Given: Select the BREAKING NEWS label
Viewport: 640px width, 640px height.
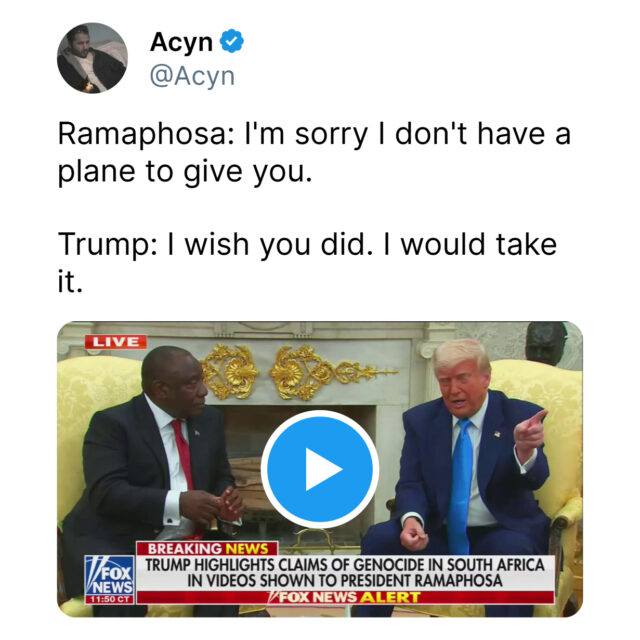Looking at the screenshot, I should pyautogui.click(x=207, y=549).
